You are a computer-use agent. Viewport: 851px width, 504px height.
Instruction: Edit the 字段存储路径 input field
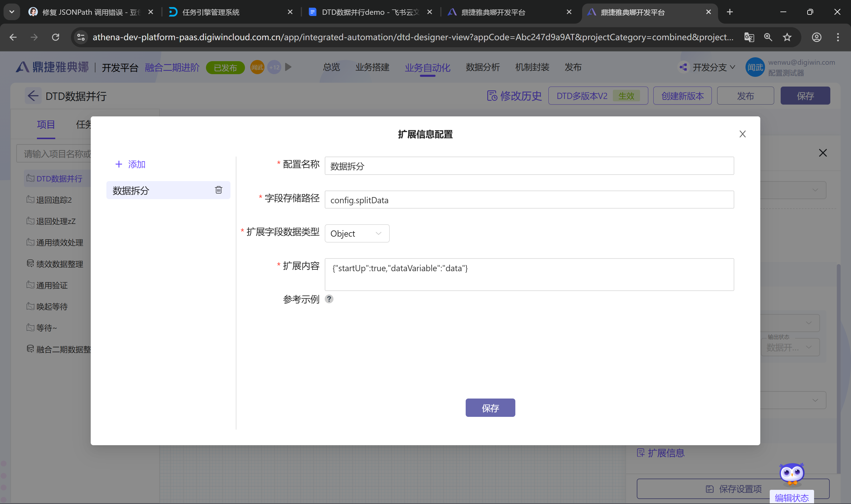[x=529, y=200]
